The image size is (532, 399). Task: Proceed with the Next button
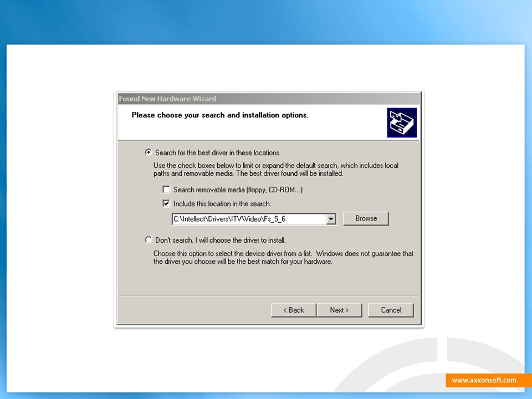[x=339, y=310]
